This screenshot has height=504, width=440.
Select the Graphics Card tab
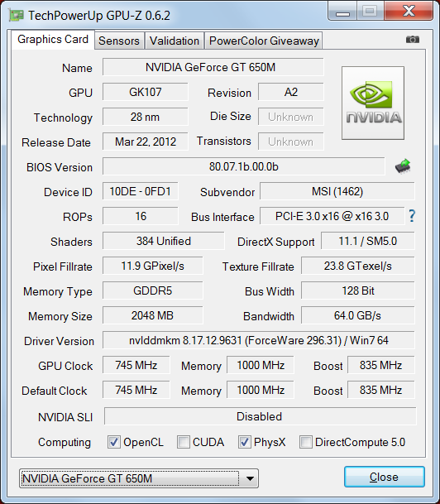point(53,40)
